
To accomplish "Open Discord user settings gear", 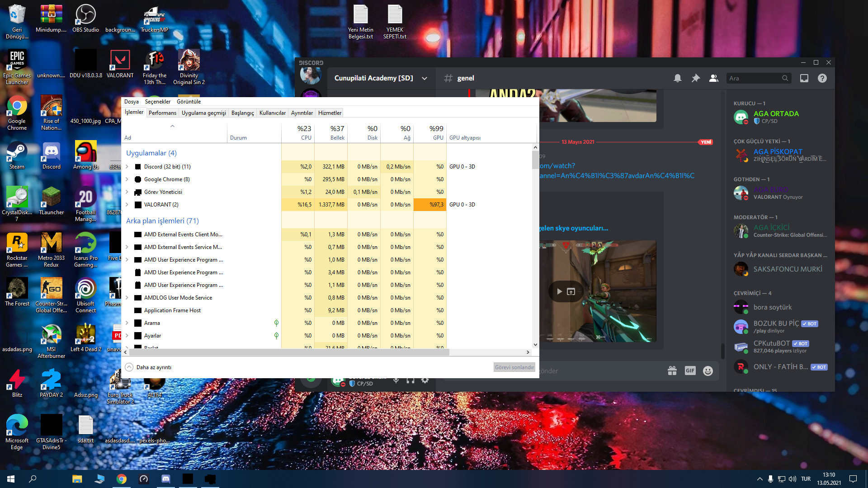I will pyautogui.click(x=425, y=380).
